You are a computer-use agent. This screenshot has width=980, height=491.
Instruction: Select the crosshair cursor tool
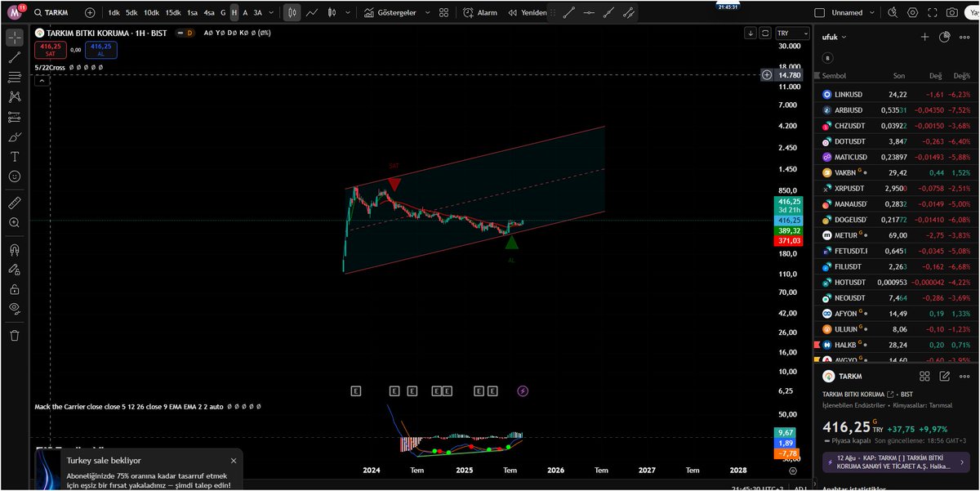pos(15,38)
